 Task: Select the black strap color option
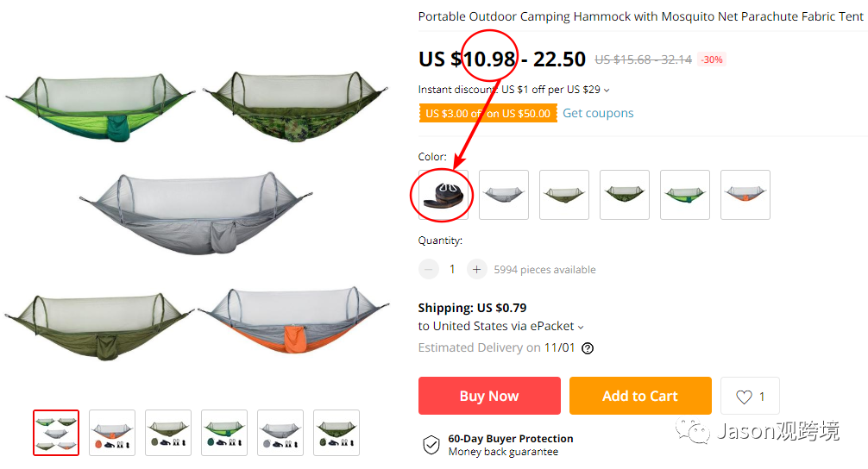click(443, 195)
